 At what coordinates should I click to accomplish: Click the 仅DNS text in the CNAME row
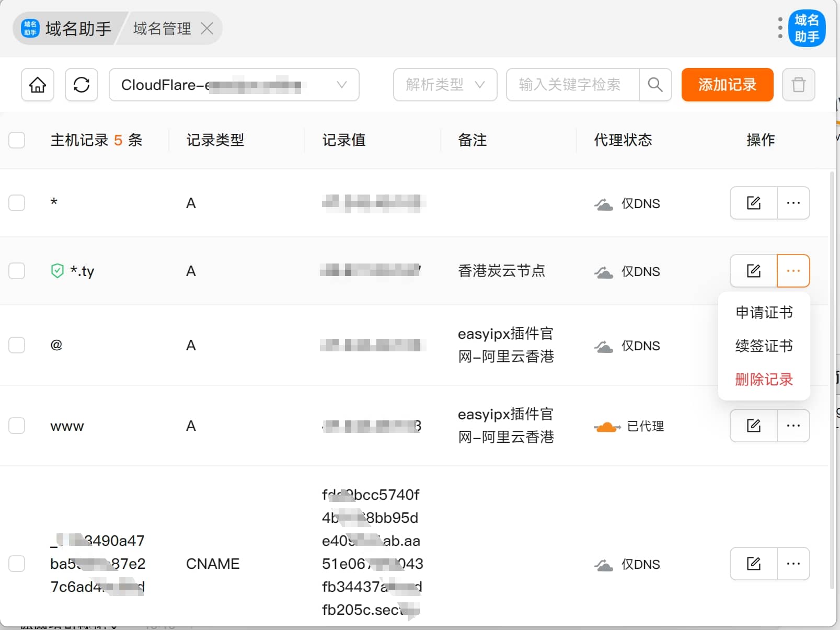point(641,565)
